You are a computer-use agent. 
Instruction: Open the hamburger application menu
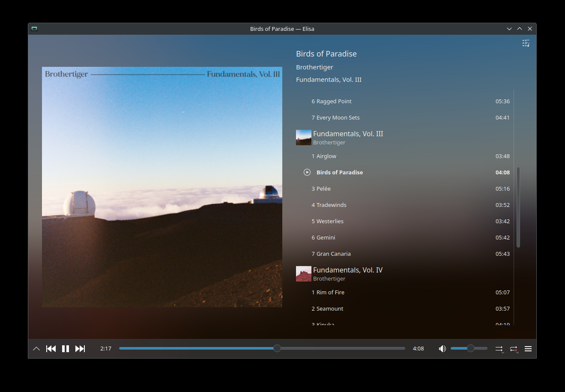[528, 349]
